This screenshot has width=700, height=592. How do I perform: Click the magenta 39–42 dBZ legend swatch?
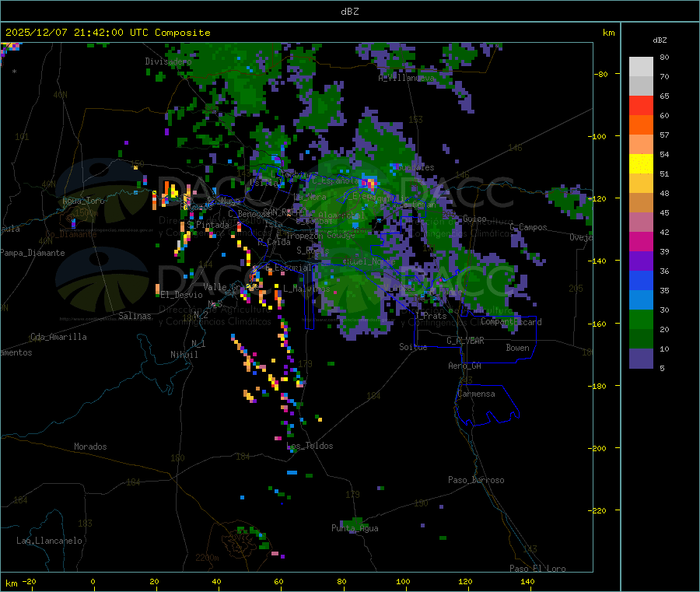(641, 241)
